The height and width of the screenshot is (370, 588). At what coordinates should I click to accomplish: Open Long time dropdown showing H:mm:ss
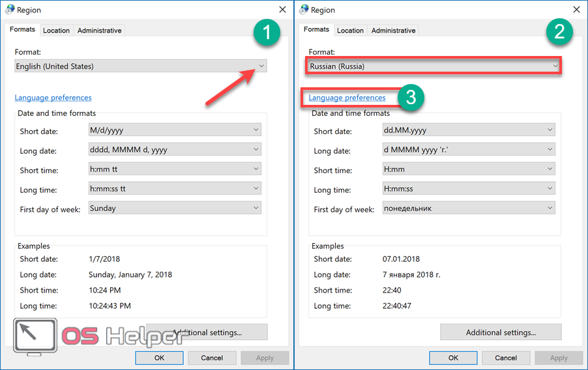point(469,188)
